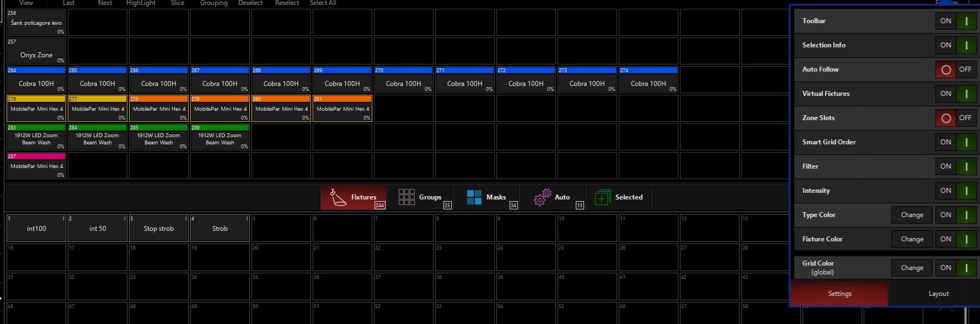Select Cobra 100H fixture 271
980x324 pixels.
(x=465, y=79)
